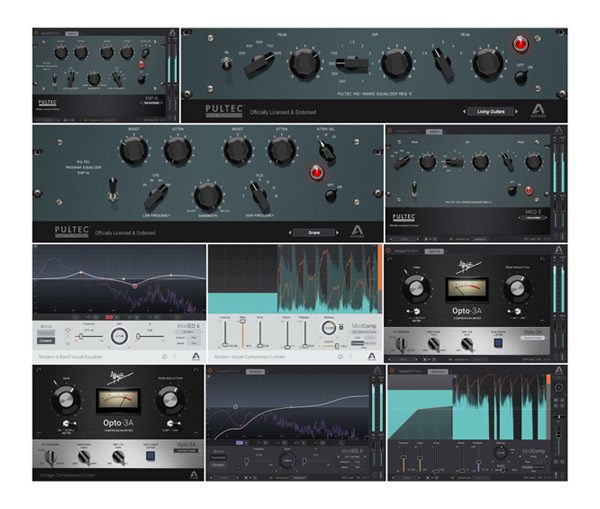Click the Gain knob on large Opto-3A
Image resolution: width=600 pixels, height=509 pixels.
click(x=66, y=400)
